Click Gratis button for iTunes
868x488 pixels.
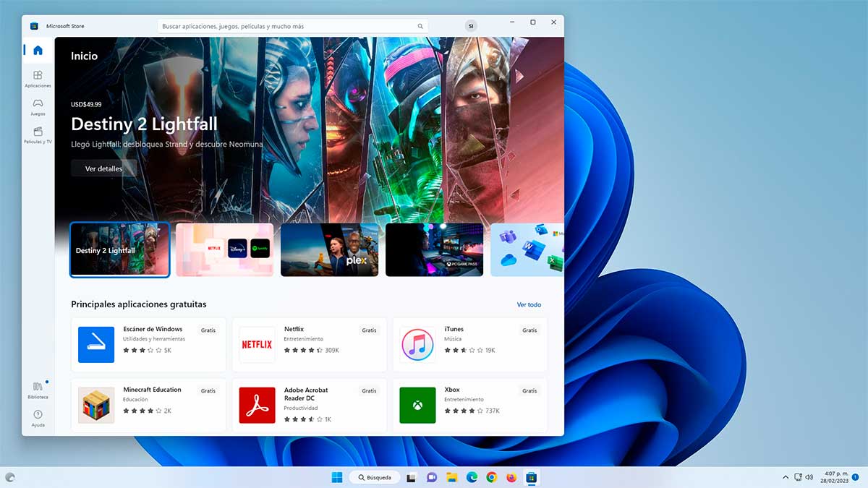pyautogui.click(x=530, y=330)
